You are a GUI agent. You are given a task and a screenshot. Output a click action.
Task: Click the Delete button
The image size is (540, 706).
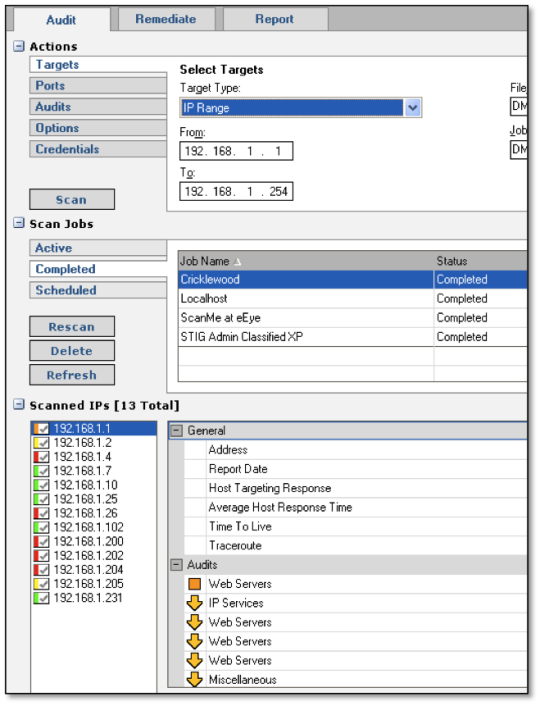72,351
